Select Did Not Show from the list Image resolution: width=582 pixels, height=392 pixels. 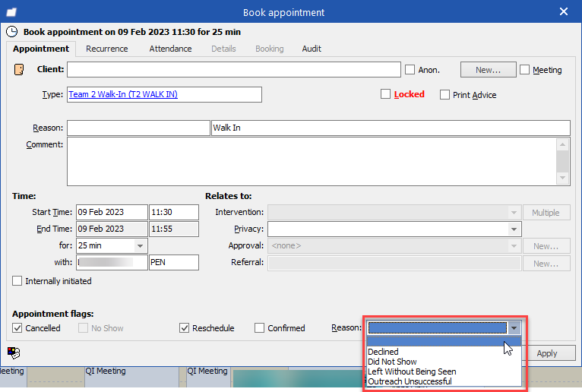[x=392, y=362]
